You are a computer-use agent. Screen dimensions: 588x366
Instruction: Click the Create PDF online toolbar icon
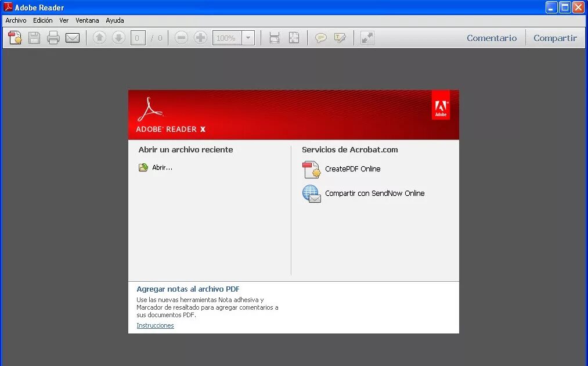coord(15,38)
